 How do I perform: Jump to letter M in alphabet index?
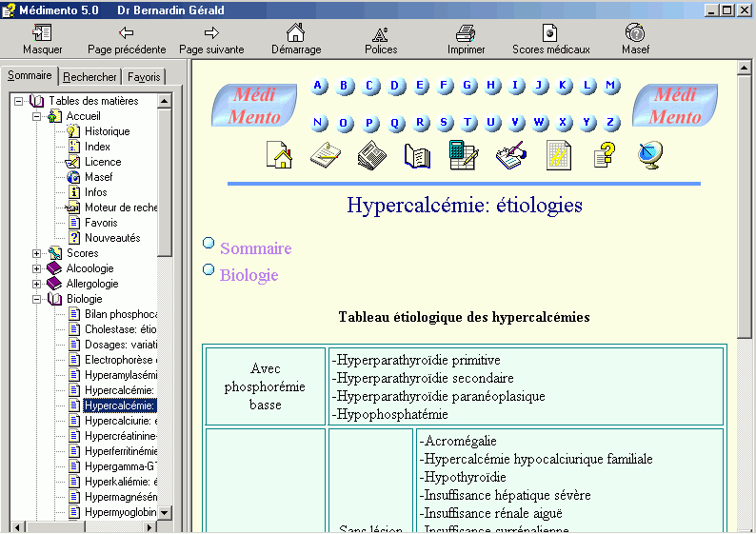pos(611,87)
